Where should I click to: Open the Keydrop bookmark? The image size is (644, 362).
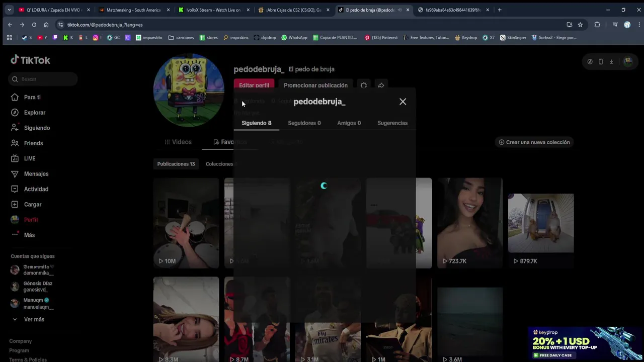coord(466,38)
